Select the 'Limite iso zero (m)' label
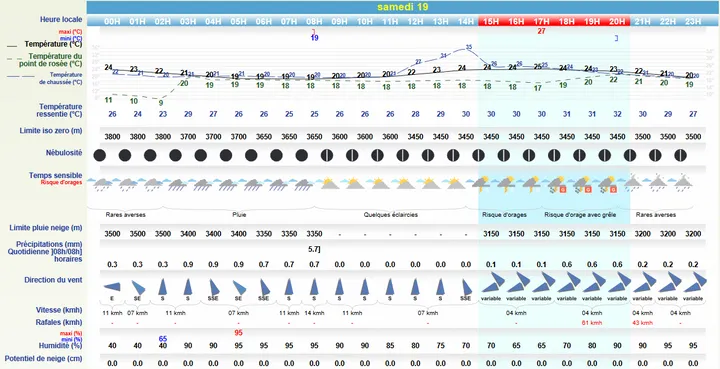The height and width of the screenshot is (369, 720). pos(51,131)
